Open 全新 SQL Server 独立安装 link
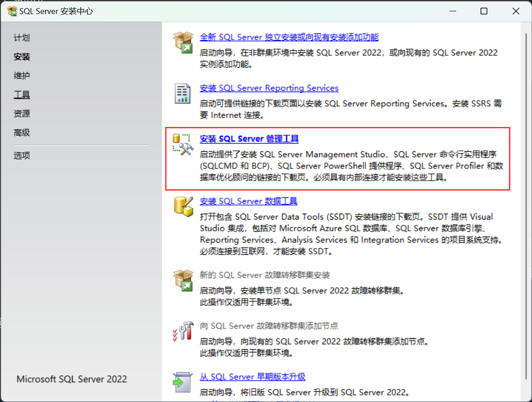The height and width of the screenshot is (402, 532). 289,37
